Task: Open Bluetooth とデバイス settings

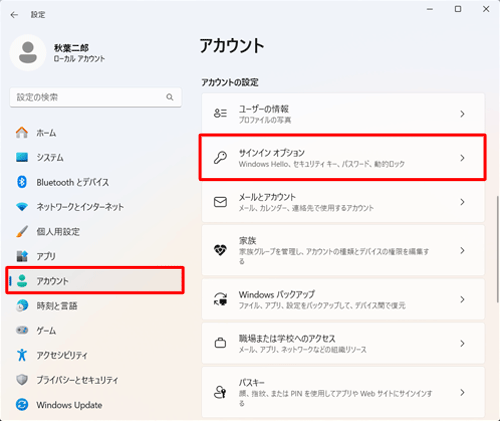Action: click(x=95, y=182)
